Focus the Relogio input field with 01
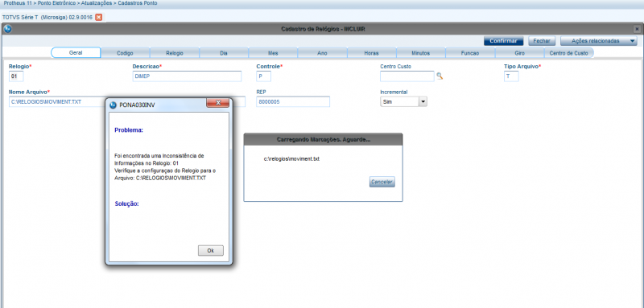 tap(16, 76)
